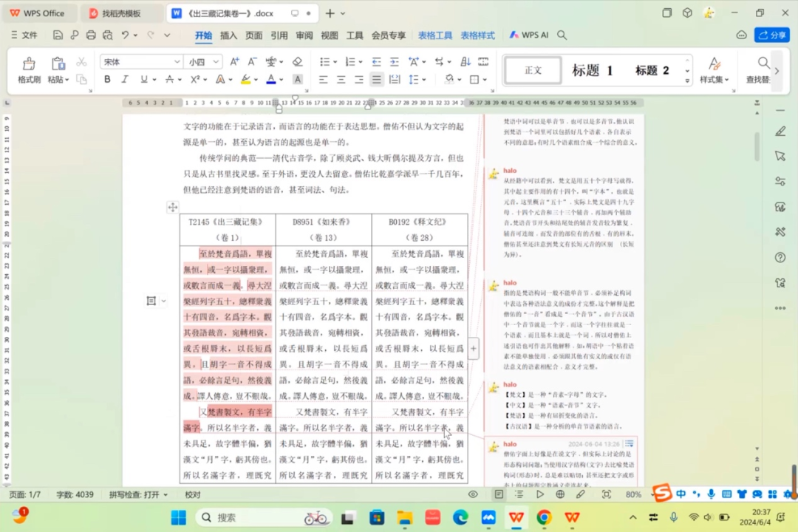
Task: Open the search magnifier beside WPS AI
Action: click(562, 35)
